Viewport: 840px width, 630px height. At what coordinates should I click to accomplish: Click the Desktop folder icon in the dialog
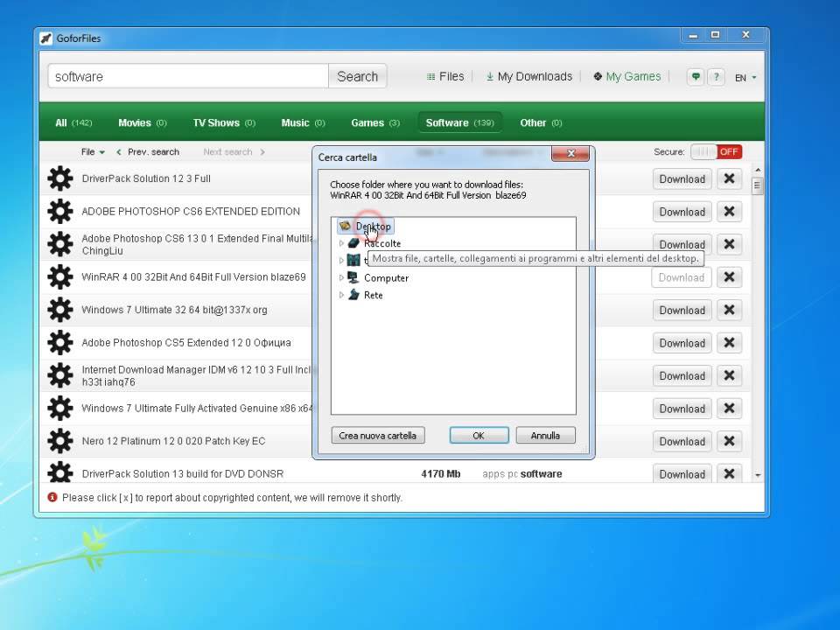click(x=345, y=226)
